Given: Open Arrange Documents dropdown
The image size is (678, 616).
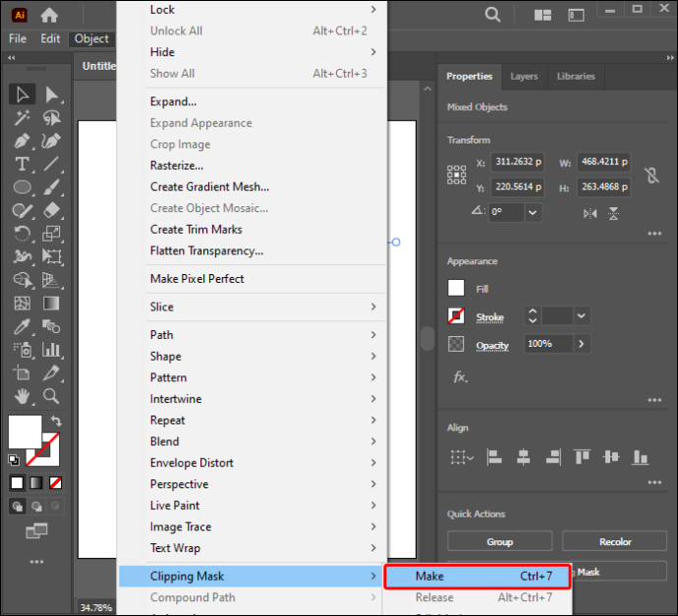Looking at the screenshot, I should coord(542,16).
